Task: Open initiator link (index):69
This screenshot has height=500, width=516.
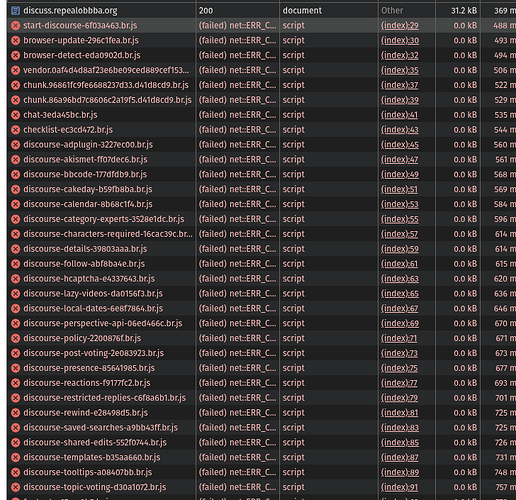Action: tap(400, 323)
